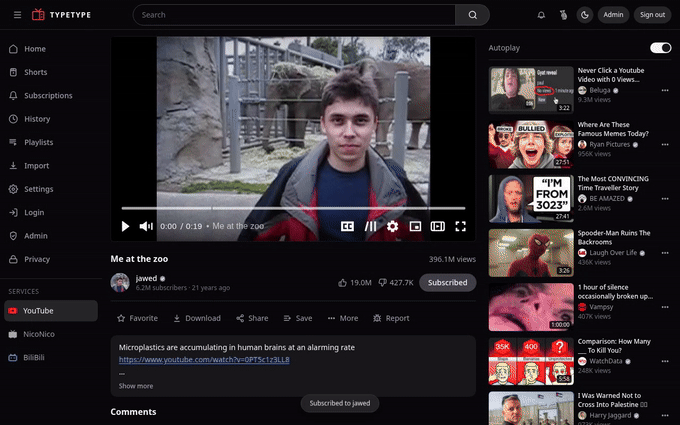
Task: Open I Was Warned Not to Cross title
Action: tap(612, 400)
